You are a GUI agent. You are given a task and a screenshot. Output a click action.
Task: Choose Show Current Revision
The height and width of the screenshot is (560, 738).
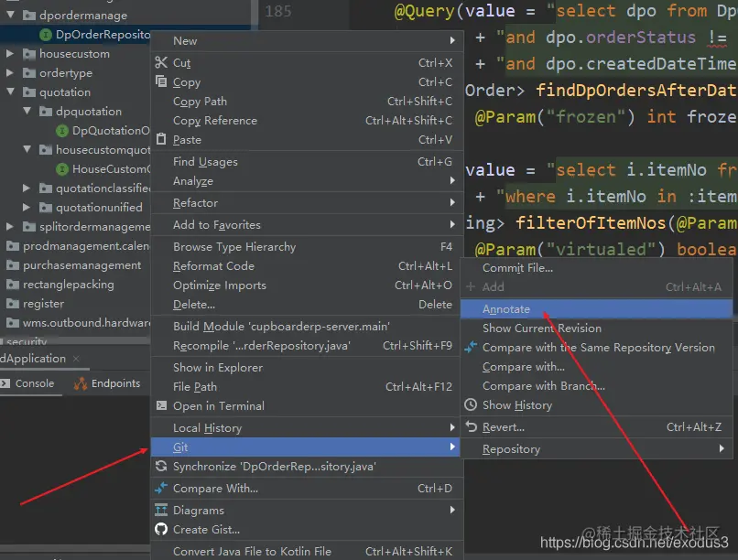click(x=597, y=328)
